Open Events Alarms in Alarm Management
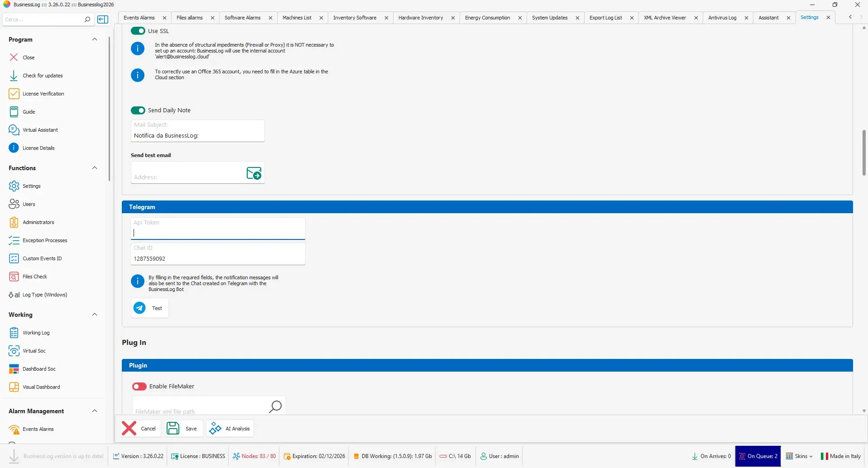The image size is (868, 468). coord(38,429)
